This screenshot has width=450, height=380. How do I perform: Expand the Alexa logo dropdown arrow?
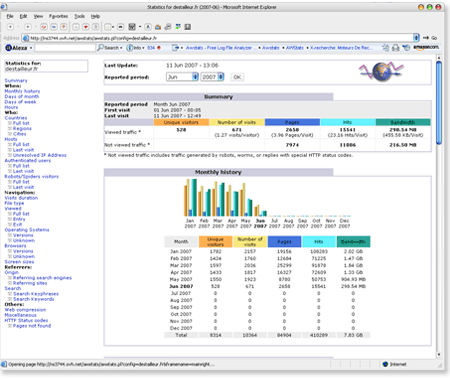click(x=31, y=48)
